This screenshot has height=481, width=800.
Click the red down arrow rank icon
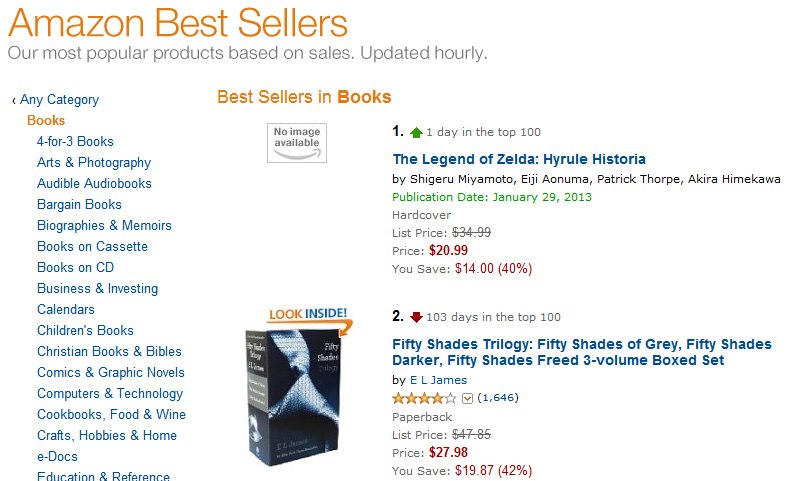click(x=416, y=317)
